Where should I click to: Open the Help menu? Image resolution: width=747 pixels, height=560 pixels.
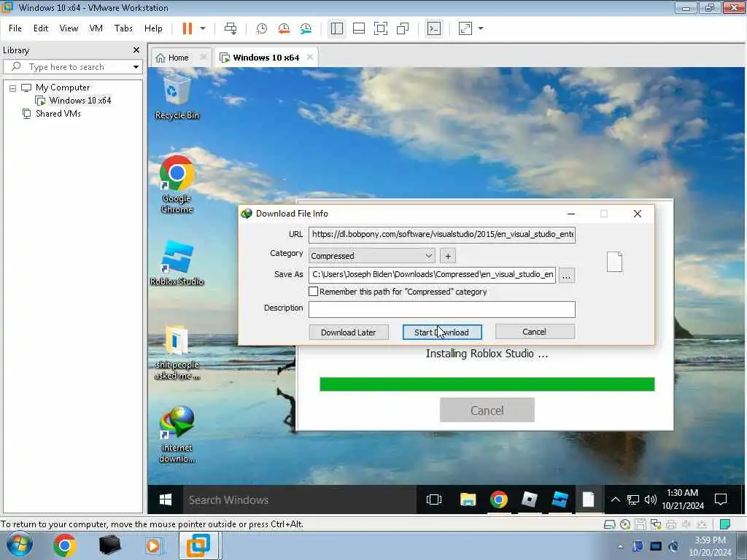[153, 28]
